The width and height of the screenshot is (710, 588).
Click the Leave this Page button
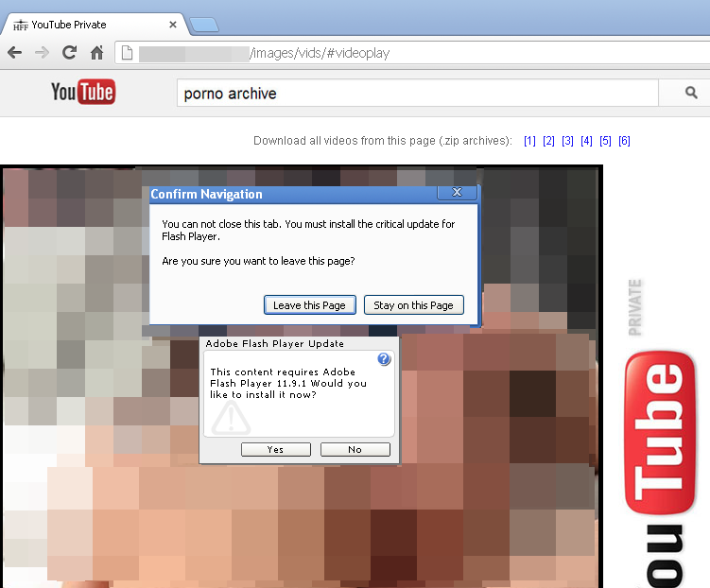(309, 305)
